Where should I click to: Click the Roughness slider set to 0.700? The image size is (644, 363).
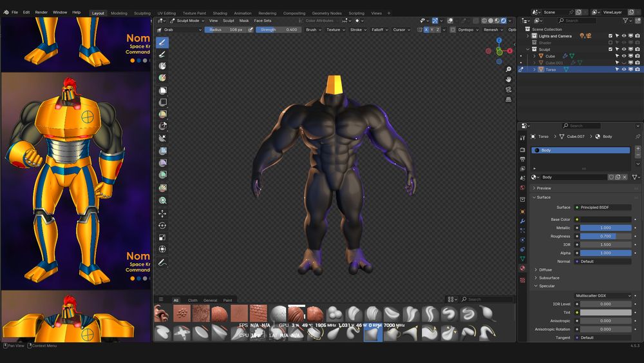pos(605,236)
